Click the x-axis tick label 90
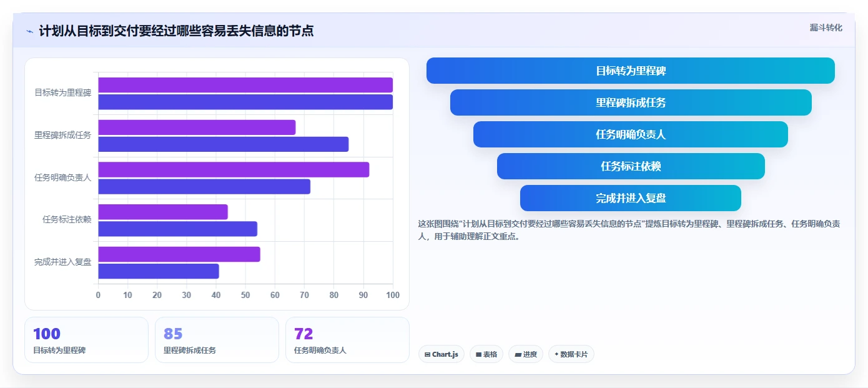868x388 pixels. pyautogui.click(x=363, y=295)
